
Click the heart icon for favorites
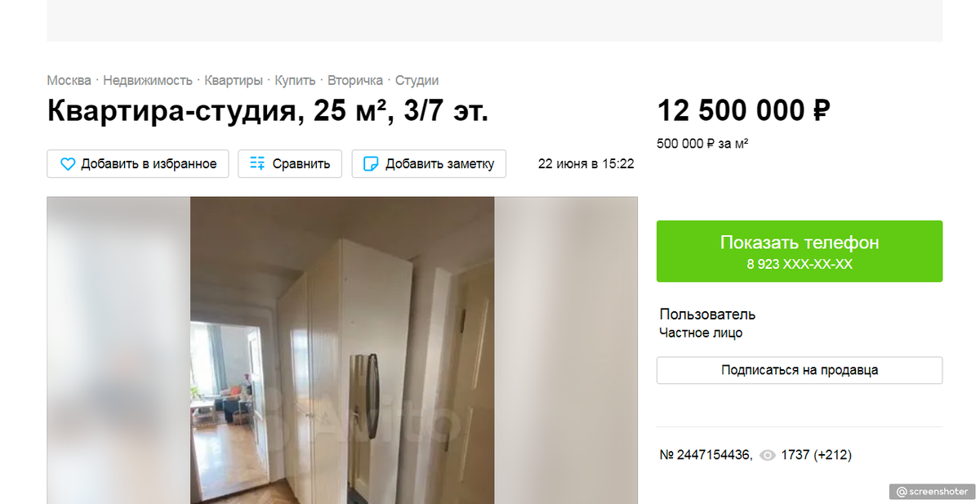pyautogui.click(x=68, y=164)
